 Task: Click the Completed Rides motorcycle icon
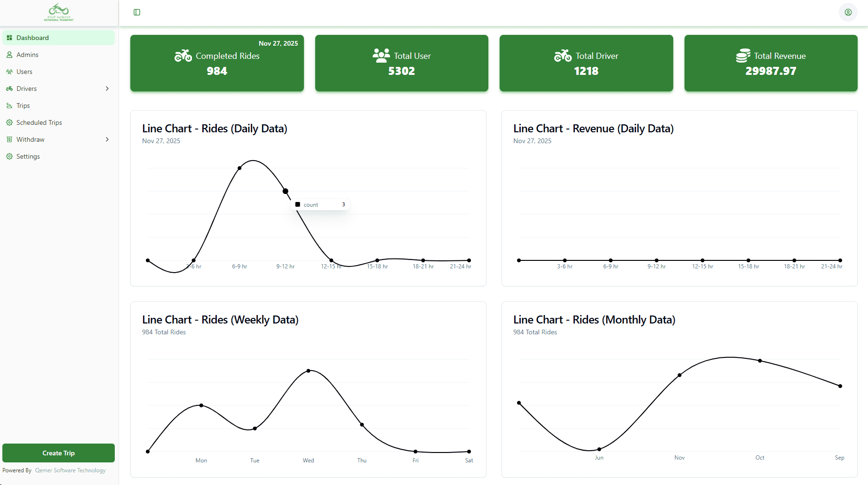[183, 55]
